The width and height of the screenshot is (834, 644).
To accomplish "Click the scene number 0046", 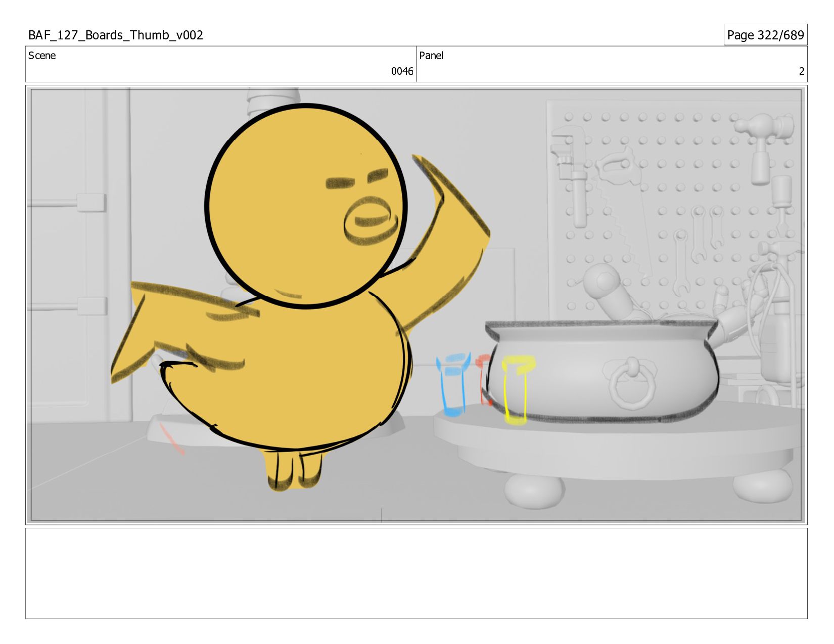I will pyautogui.click(x=402, y=71).
